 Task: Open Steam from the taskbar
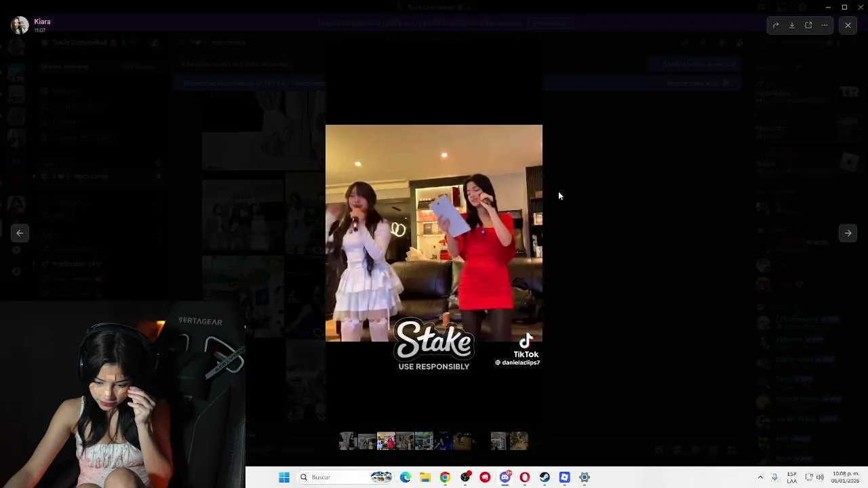click(545, 477)
